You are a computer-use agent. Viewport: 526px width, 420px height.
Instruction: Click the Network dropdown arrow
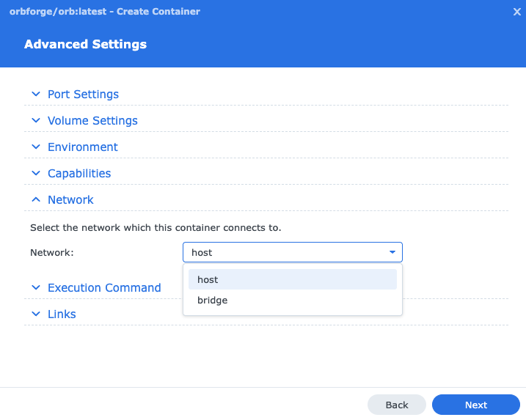click(x=392, y=252)
